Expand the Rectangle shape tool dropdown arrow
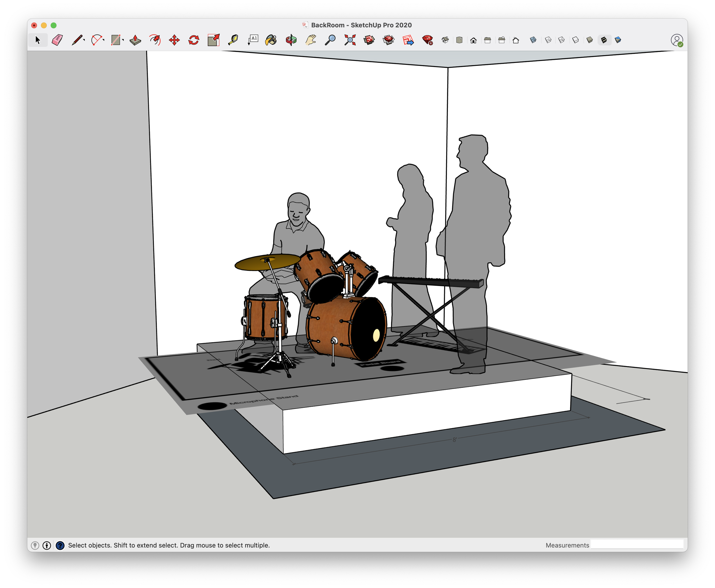The image size is (715, 588). point(123,40)
